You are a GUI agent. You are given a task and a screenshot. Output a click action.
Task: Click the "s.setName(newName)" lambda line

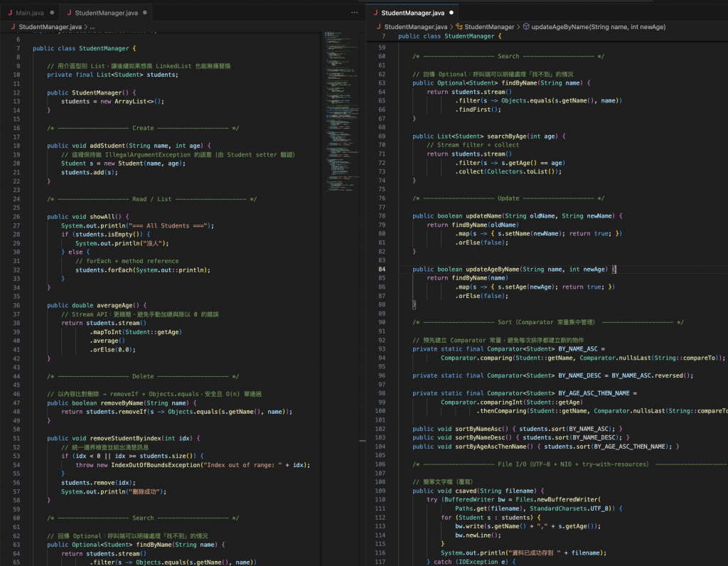(x=538, y=233)
